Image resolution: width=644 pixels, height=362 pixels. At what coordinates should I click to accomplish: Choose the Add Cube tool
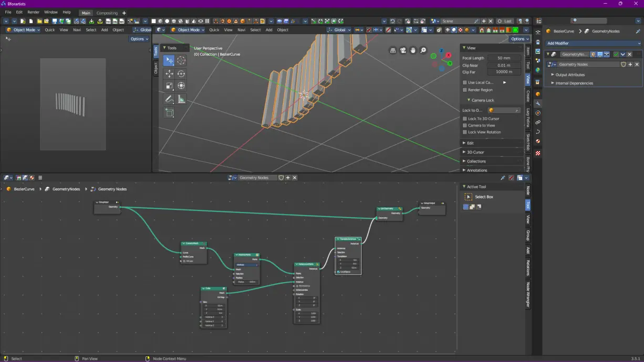[x=169, y=112]
